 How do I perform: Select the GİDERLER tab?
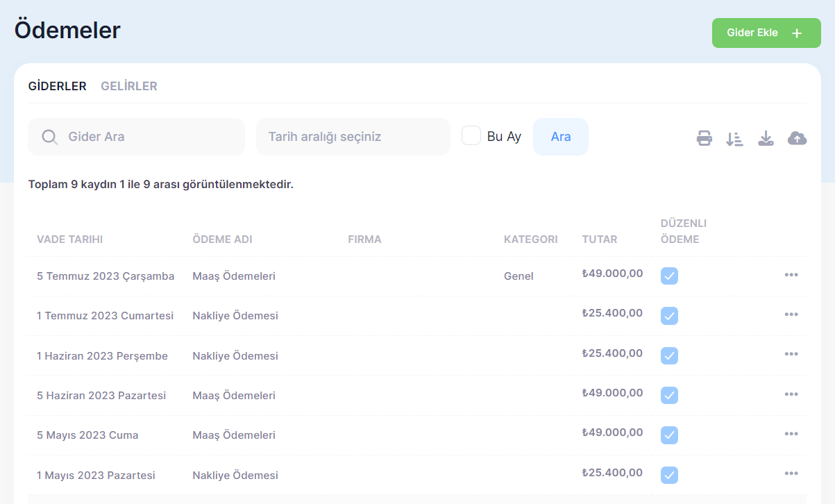pos(57,86)
